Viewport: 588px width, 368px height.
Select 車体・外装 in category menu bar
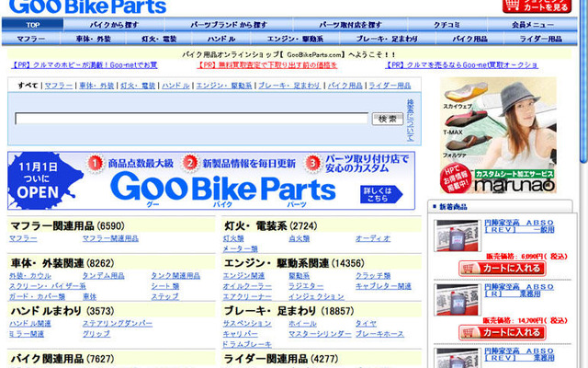pyautogui.click(x=94, y=39)
